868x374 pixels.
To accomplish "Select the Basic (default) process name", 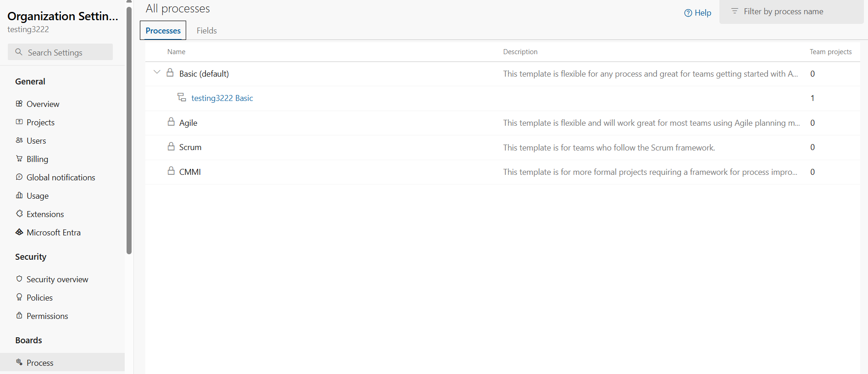I will point(204,74).
